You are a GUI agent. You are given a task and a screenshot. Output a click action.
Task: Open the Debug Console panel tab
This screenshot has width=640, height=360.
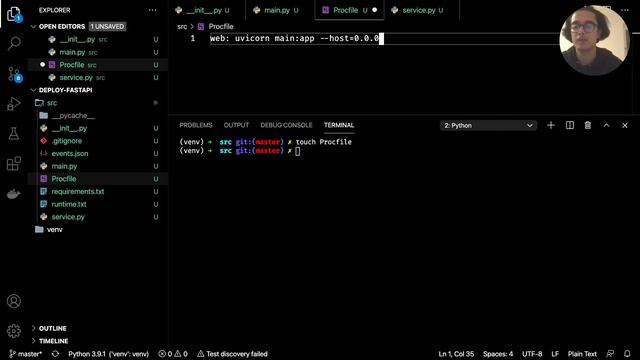click(x=286, y=125)
